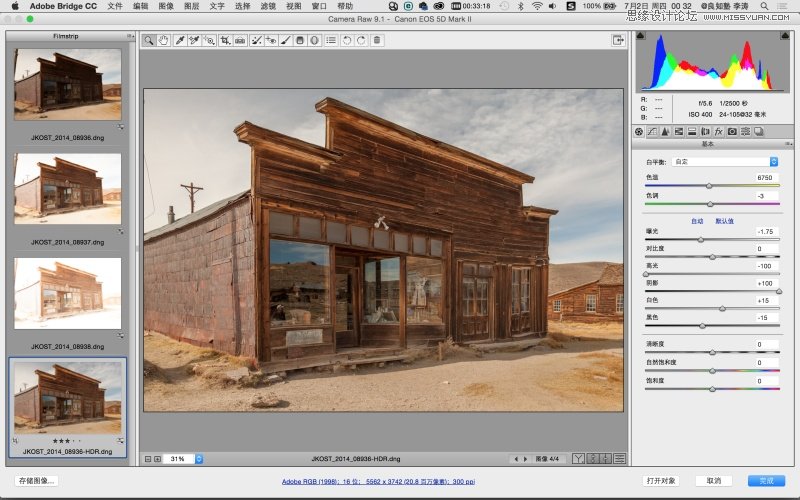Open the 图层 menu
800x500 pixels.
click(x=193, y=6)
